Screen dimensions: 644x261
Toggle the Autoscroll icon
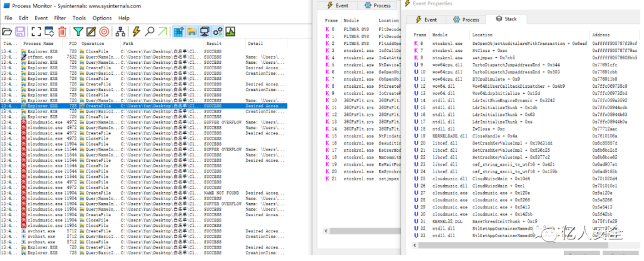[49, 31]
